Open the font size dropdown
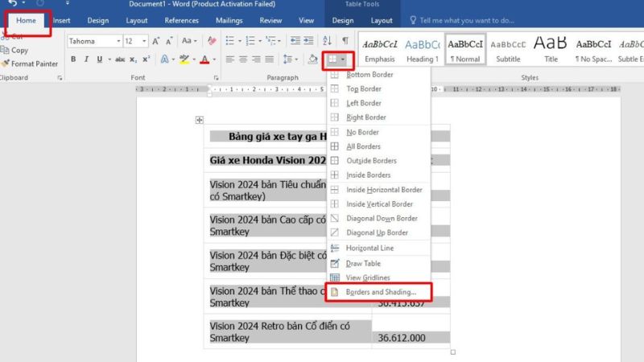 (142, 41)
